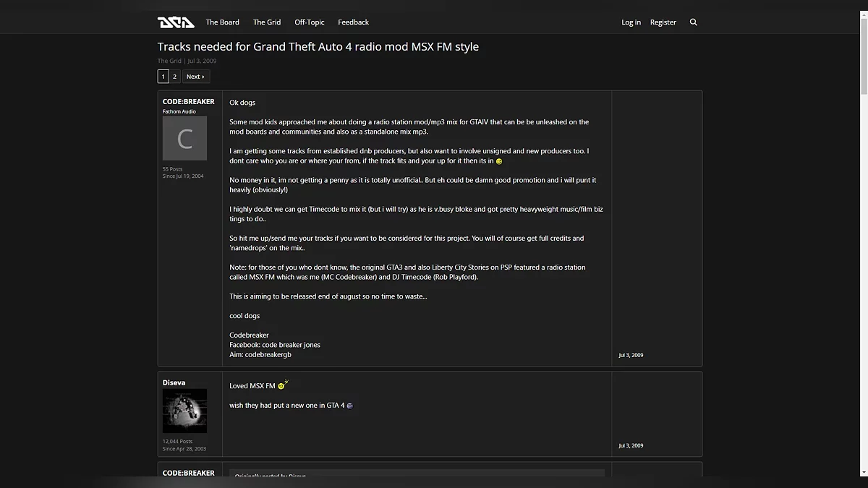Open The Grid navigation item
Screen dimensions: 868x488
point(267,22)
